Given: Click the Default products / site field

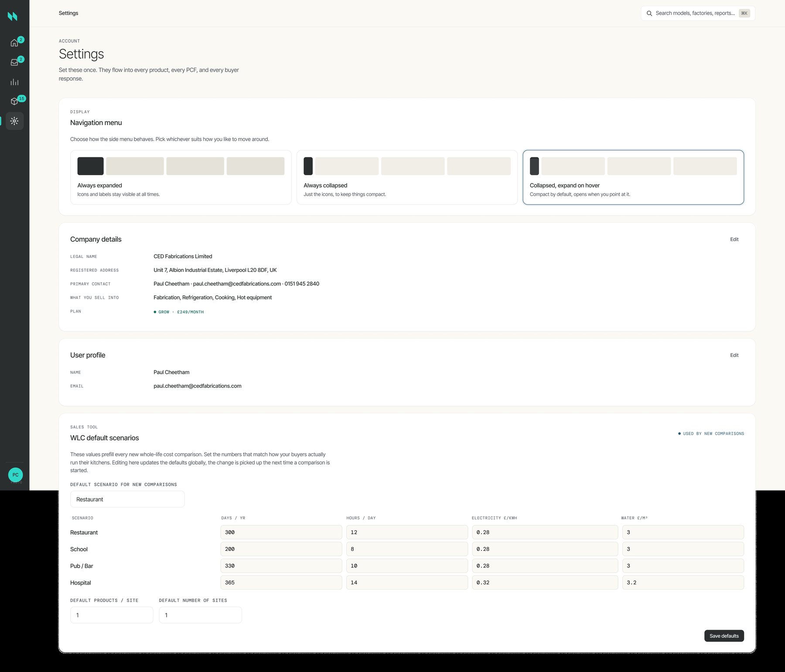Looking at the screenshot, I should tap(112, 615).
